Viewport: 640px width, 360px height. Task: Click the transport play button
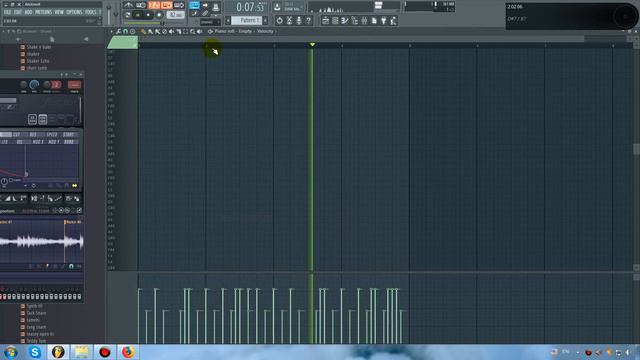click(x=138, y=15)
